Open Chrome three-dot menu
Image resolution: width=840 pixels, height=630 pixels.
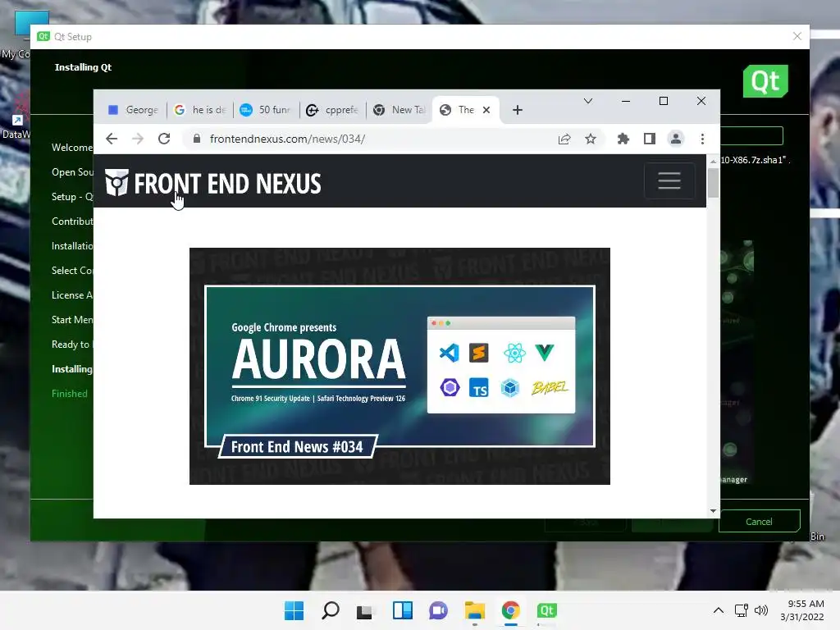(x=702, y=139)
